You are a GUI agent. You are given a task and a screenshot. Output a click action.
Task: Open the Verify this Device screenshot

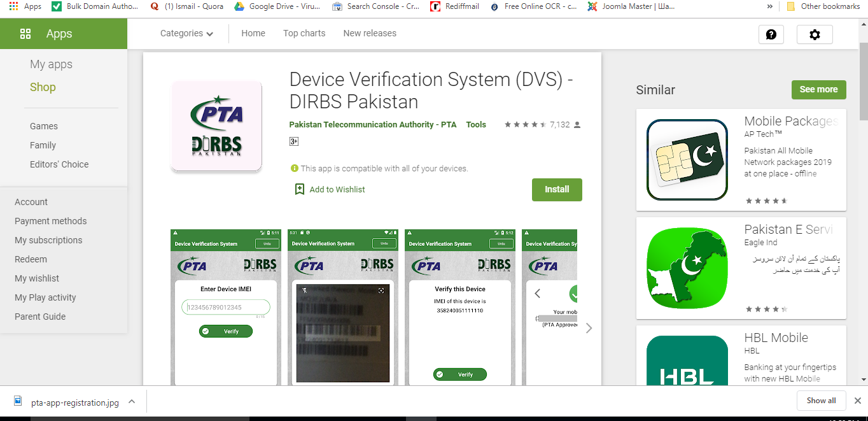(460, 307)
